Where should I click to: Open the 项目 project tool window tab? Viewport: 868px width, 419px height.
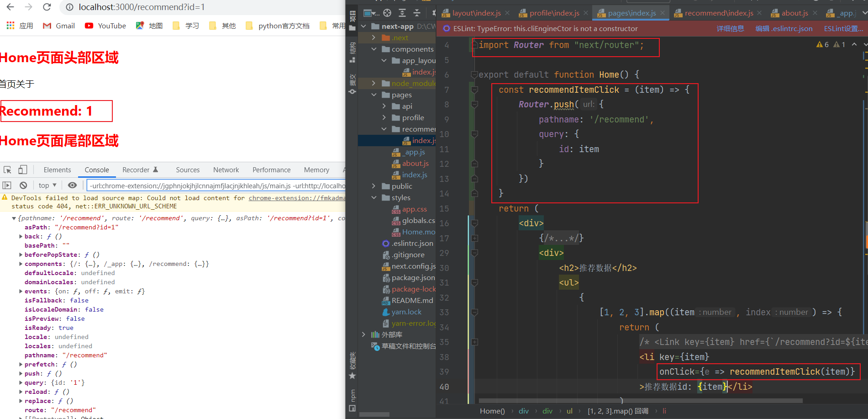pyautogui.click(x=352, y=22)
